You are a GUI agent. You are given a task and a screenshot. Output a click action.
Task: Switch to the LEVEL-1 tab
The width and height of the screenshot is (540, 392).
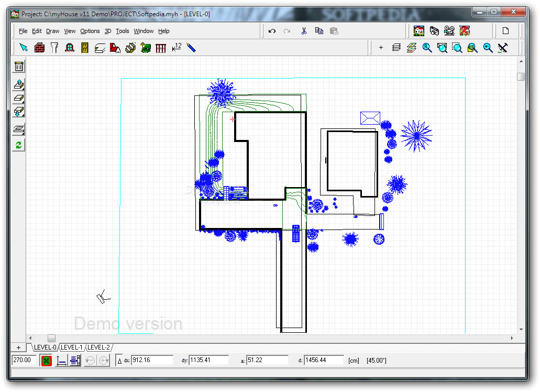point(72,347)
